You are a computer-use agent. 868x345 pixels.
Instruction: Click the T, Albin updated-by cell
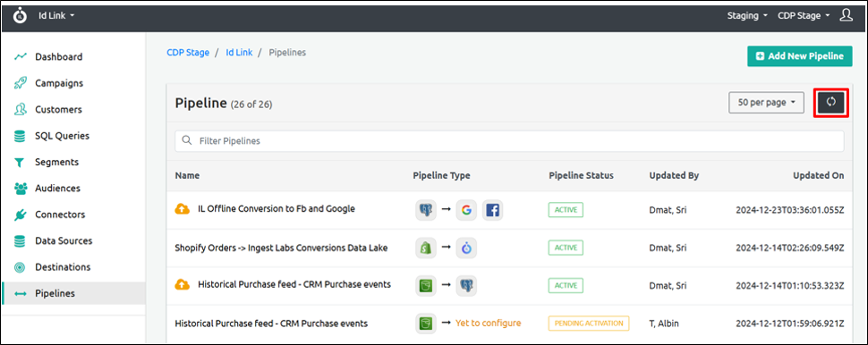point(664,324)
